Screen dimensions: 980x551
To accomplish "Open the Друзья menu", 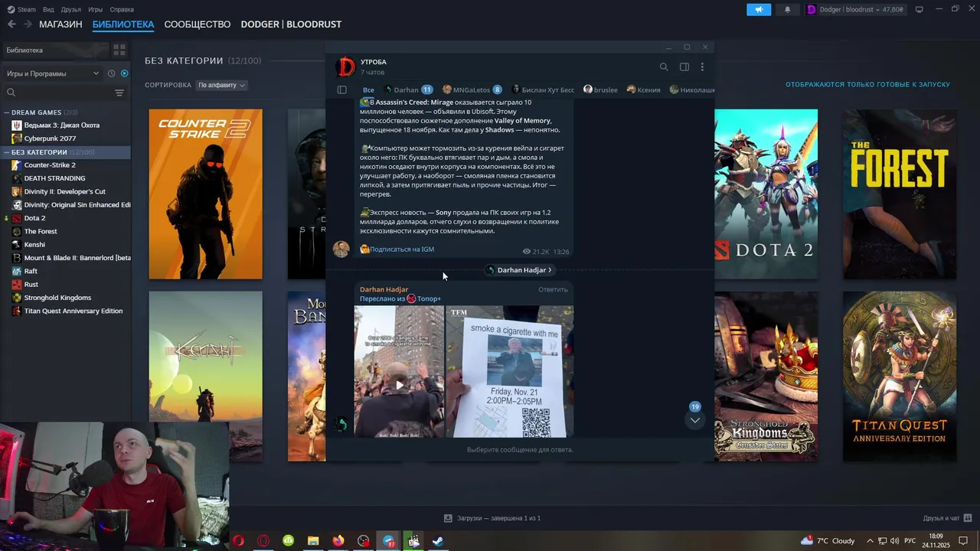I will tap(71, 9).
